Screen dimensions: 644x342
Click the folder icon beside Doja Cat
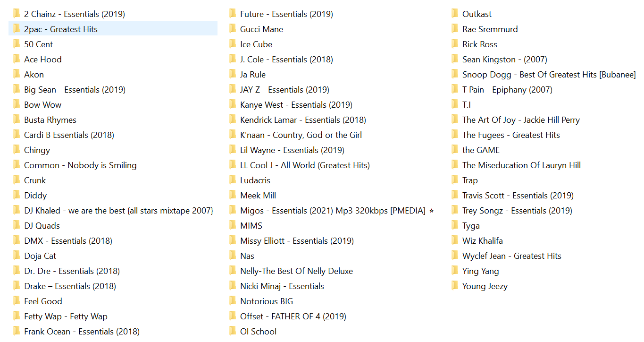(17, 256)
